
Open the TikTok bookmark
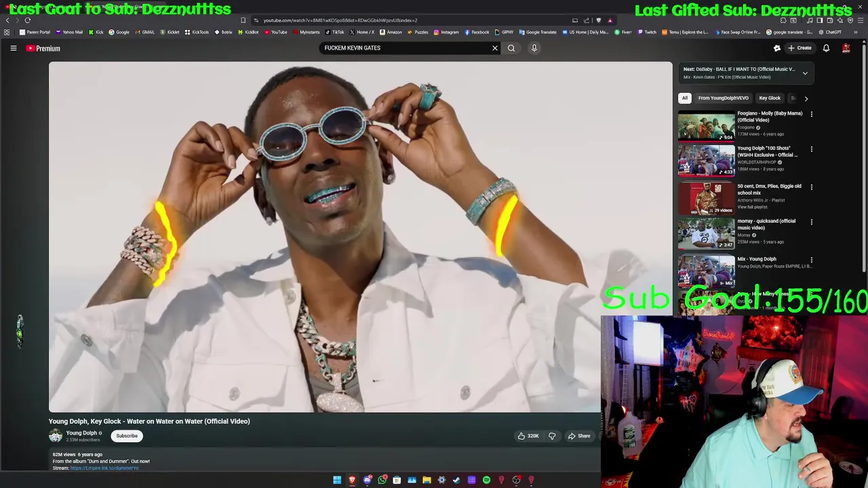coord(335,32)
